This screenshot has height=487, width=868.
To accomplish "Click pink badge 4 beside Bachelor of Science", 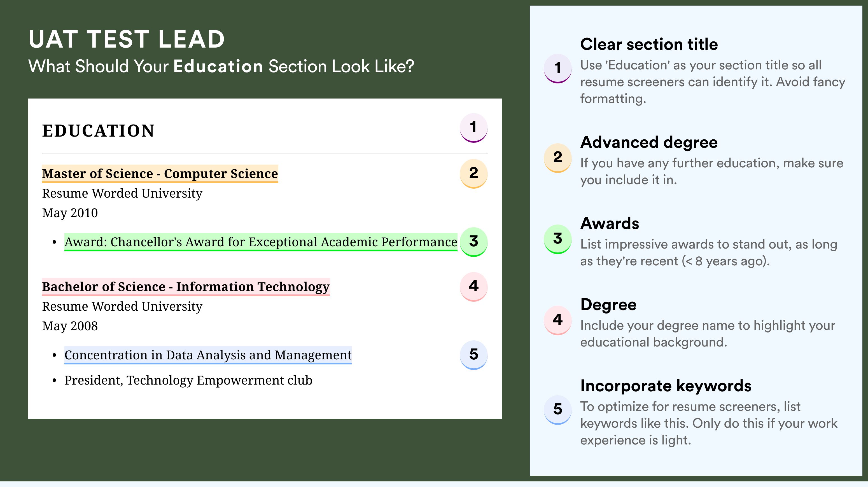I will [473, 286].
